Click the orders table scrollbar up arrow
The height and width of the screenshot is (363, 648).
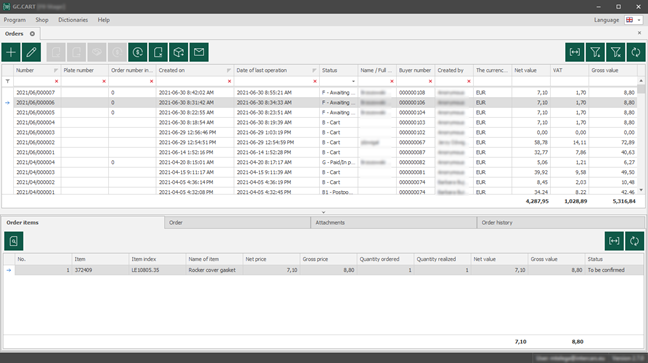click(x=641, y=81)
